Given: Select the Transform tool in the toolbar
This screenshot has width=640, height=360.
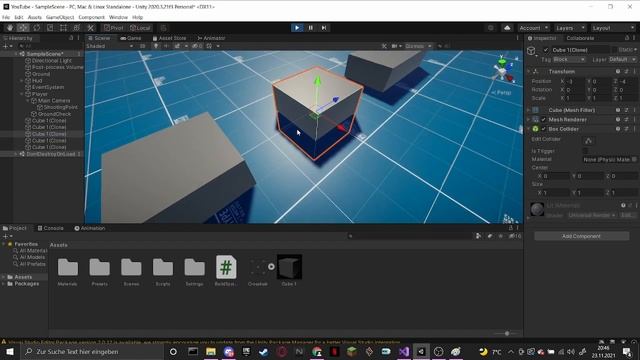Looking at the screenshot, I should (77, 28).
